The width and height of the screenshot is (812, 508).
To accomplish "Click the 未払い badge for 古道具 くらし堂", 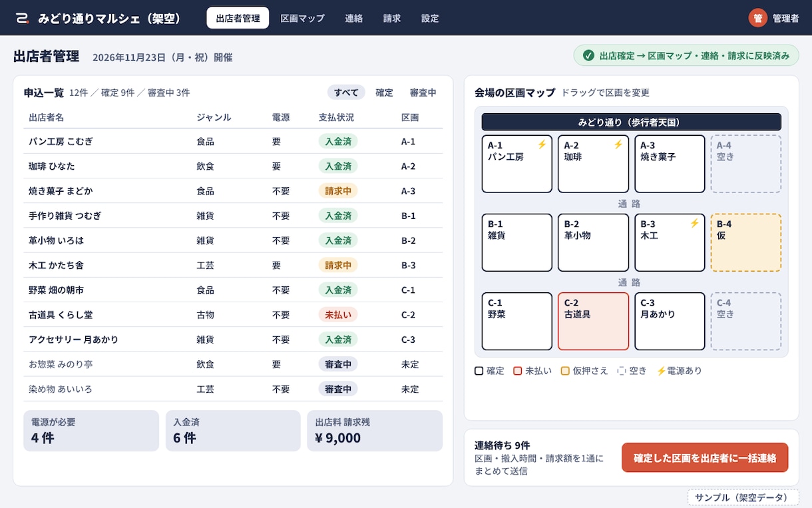I will click(338, 315).
